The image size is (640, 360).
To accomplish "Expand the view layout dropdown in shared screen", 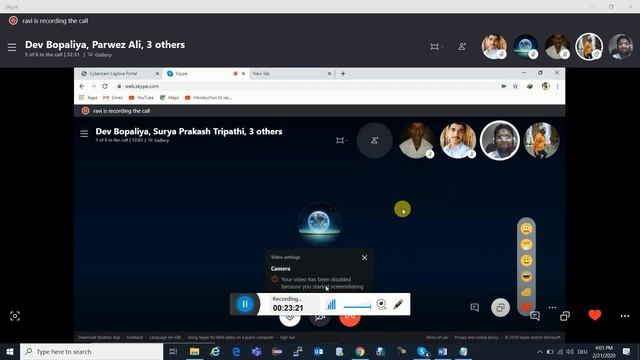I will (x=341, y=140).
